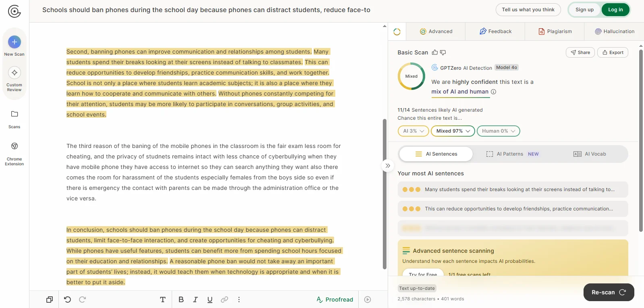
Task: Click the thumbs up icon
Action: tap(435, 52)
